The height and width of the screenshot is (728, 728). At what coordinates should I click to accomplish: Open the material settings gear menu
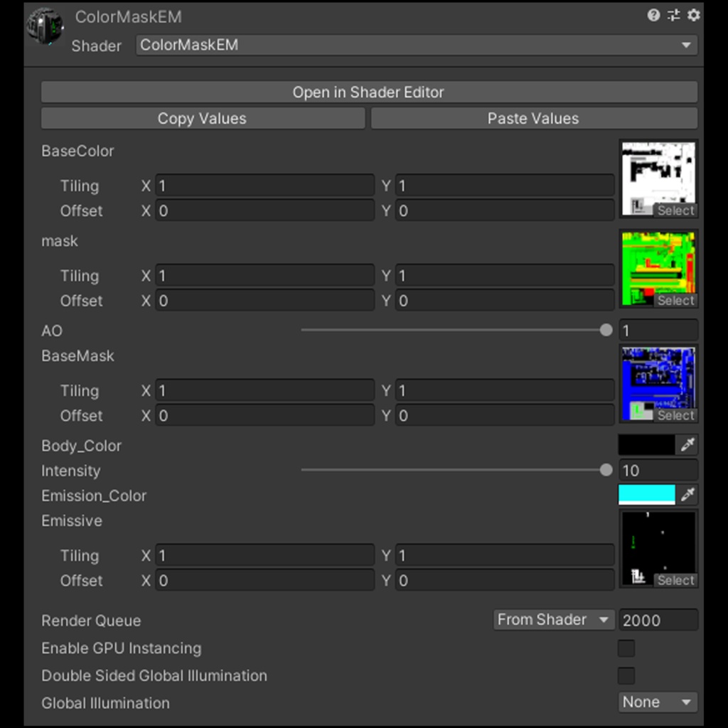click(x=694, y=16)
